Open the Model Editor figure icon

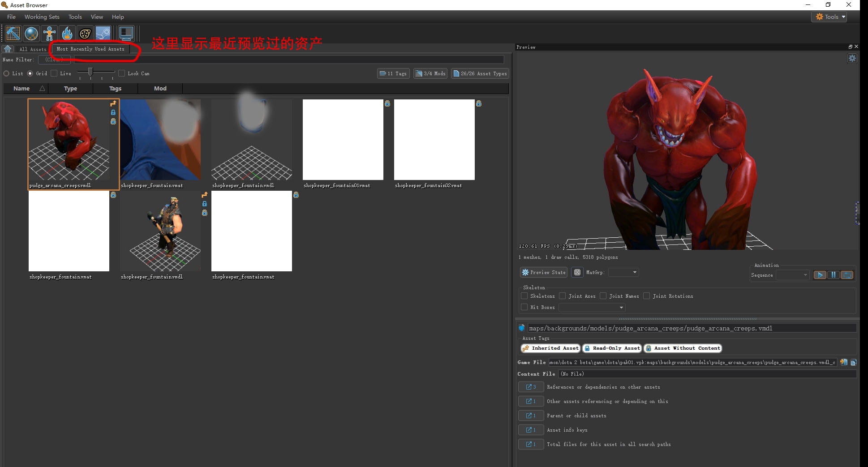pyautogui.click(x=49, y=33)
